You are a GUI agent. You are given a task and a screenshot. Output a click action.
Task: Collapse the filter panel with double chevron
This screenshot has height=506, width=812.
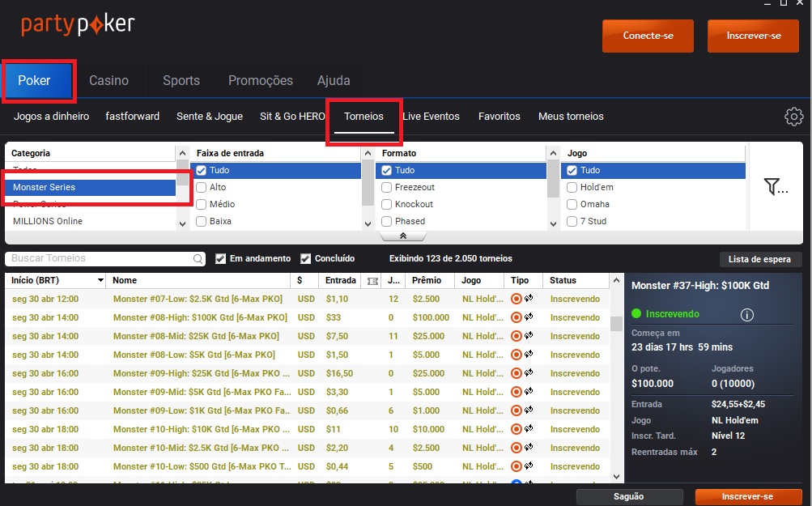[x=403, y=236]
